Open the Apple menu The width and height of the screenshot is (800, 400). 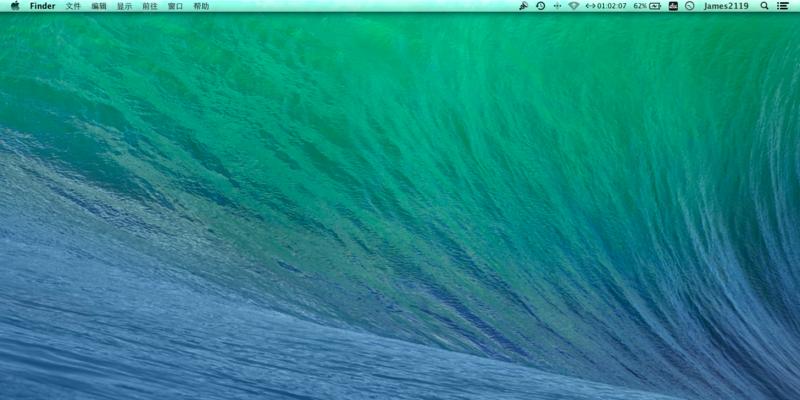tap(15, 6)
